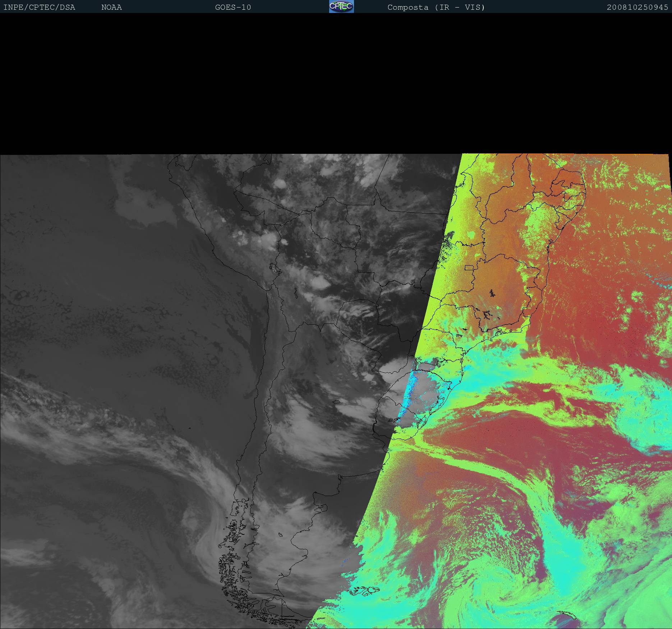Screen dimensions: 672x629
Task: Select the small Pacific island off Chile
Action: (x=189, y=428)
